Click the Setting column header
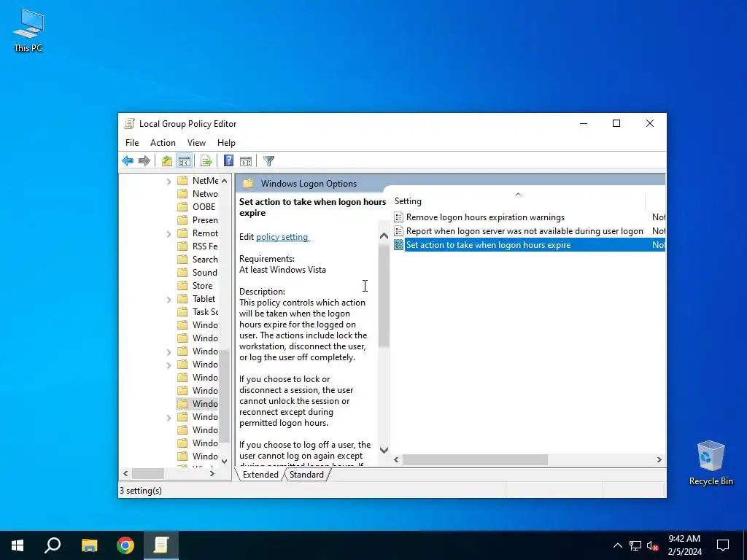 pos(519,201)
